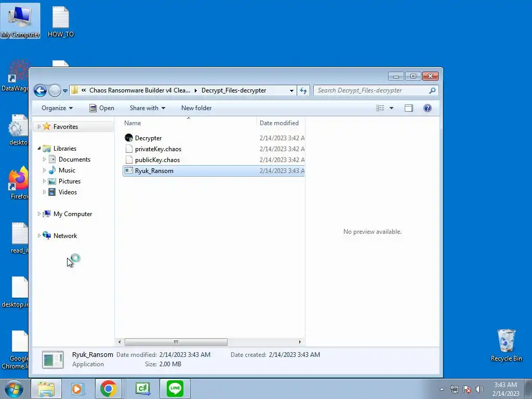
Task: Expand the Videos library arrow
Action: pos(44,192)
